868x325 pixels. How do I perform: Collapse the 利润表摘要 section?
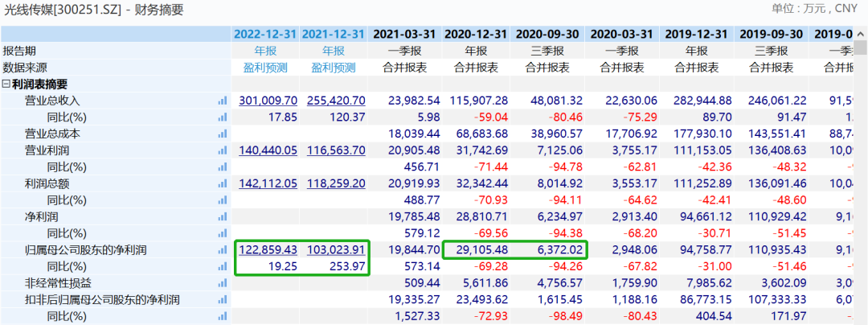coord(6,84)
